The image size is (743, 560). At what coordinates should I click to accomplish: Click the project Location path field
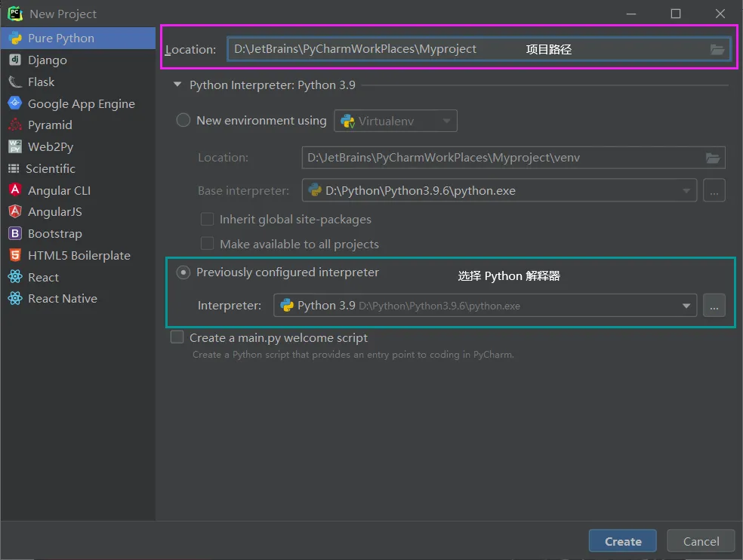click(x=479, y=49)
